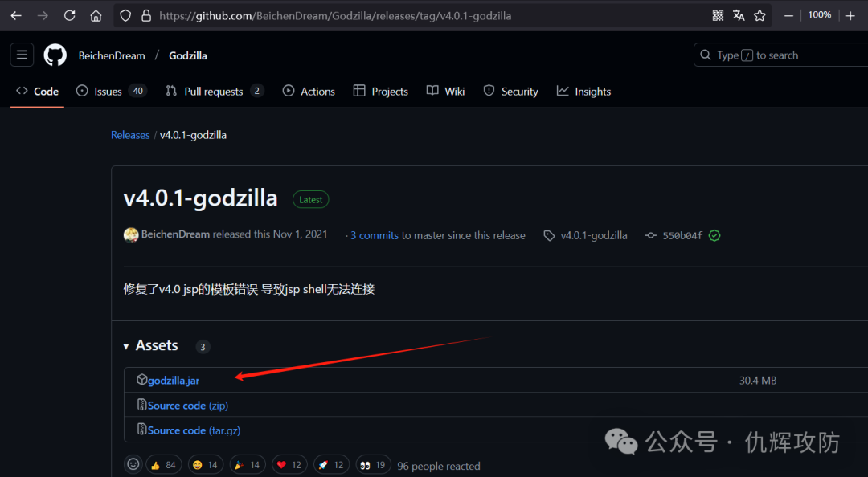Image resolution: width=868 pixels, height=477 pixels.
Task: Switch to the Actions tab
Action: tap(309, 92)
